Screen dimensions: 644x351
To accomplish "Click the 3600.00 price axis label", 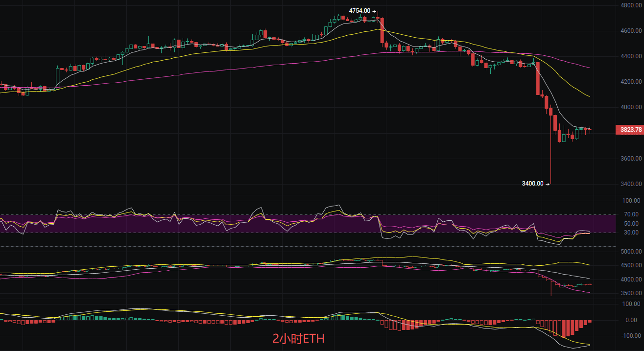I will pyautogui.click(x=631, y=159).
